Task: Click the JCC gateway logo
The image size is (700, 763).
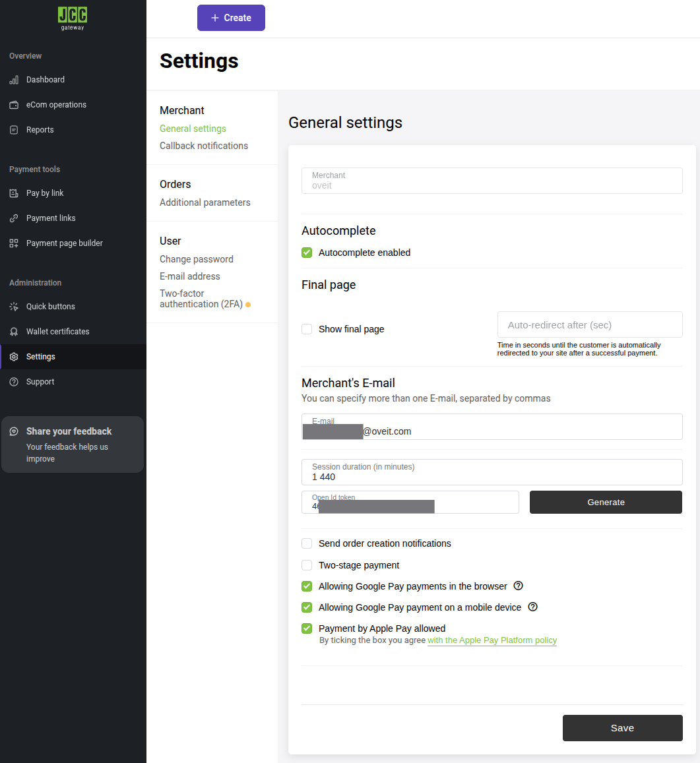Action: tap(72, 18)
